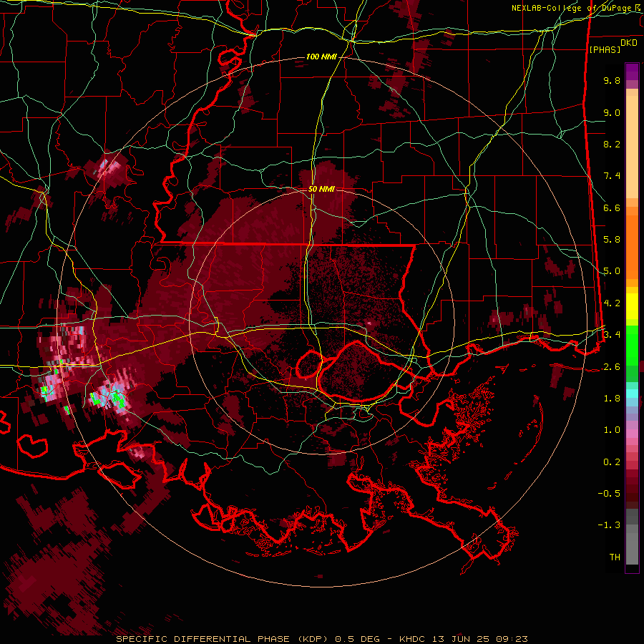644x644 pixels.
Task: Click the 5.0 value on the color scale
Action: coord(612,271)
